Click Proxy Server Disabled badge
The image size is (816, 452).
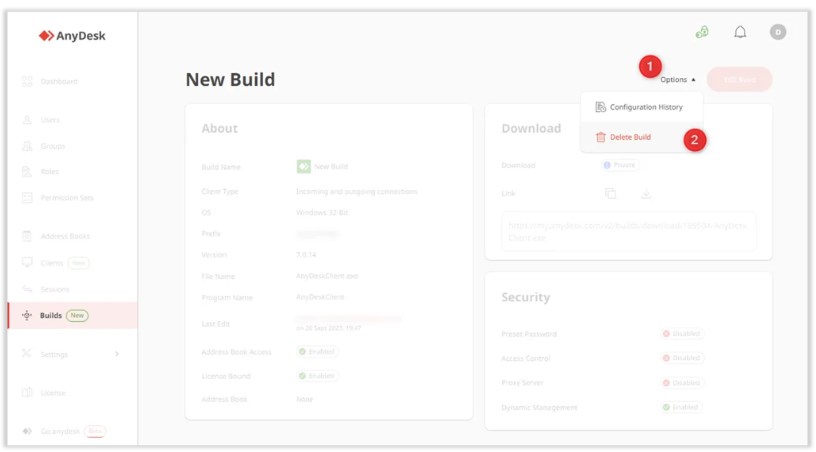click(x=682, y=383)
